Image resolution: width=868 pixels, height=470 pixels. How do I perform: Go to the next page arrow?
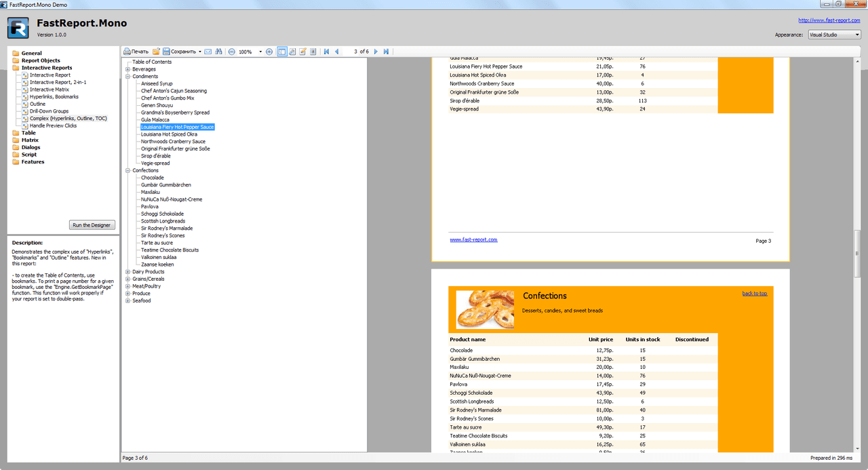pyautogui.click(x=376, y=52)
